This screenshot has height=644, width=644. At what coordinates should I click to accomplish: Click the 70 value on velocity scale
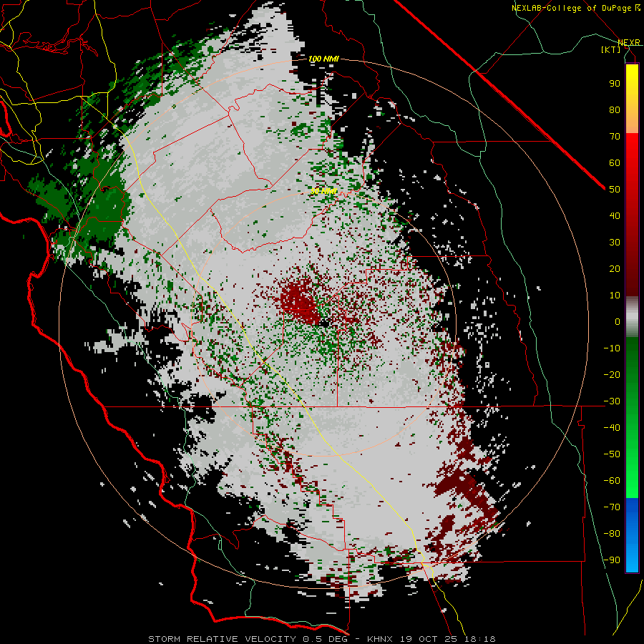coord(615,137)
